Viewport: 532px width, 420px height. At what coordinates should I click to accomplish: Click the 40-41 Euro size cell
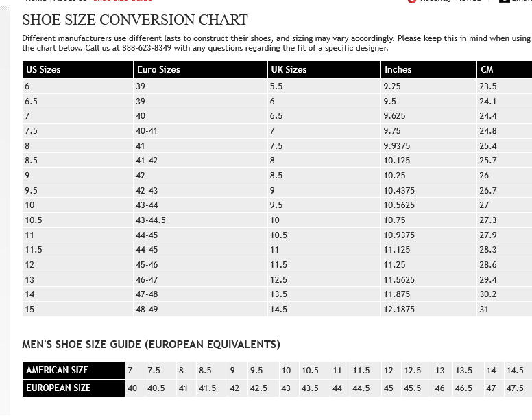click(x=200, y=131)
